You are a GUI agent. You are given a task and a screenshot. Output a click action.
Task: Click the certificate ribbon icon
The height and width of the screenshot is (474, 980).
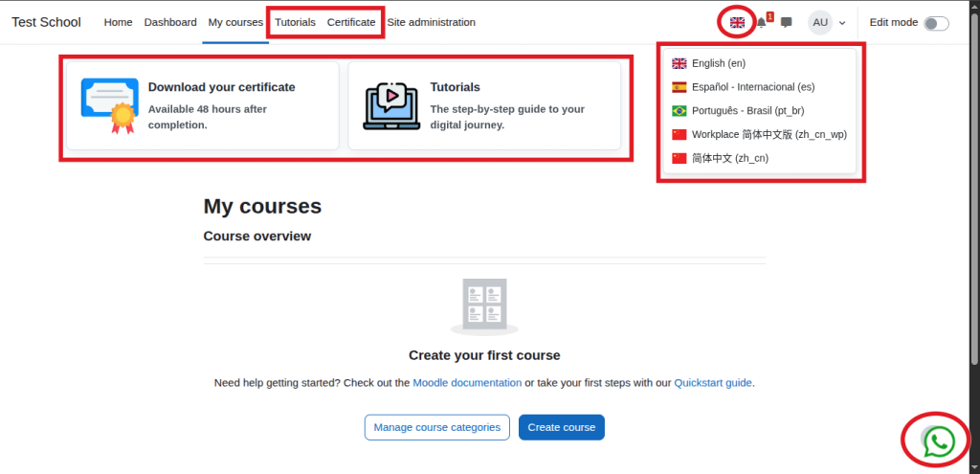click(109, 105)
